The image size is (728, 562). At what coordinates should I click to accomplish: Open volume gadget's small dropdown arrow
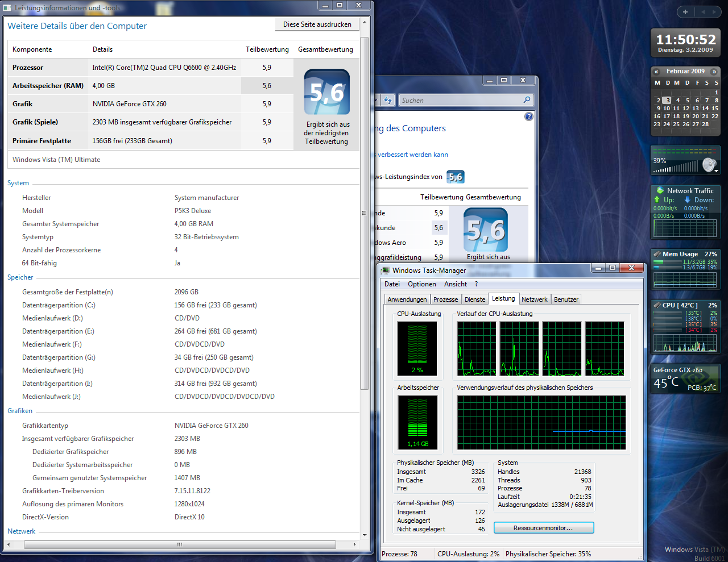point(716,171)
